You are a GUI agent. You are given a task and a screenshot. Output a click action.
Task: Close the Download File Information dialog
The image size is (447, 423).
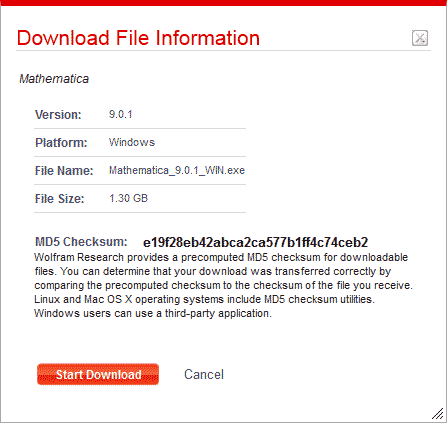click(x=420, y=38)
